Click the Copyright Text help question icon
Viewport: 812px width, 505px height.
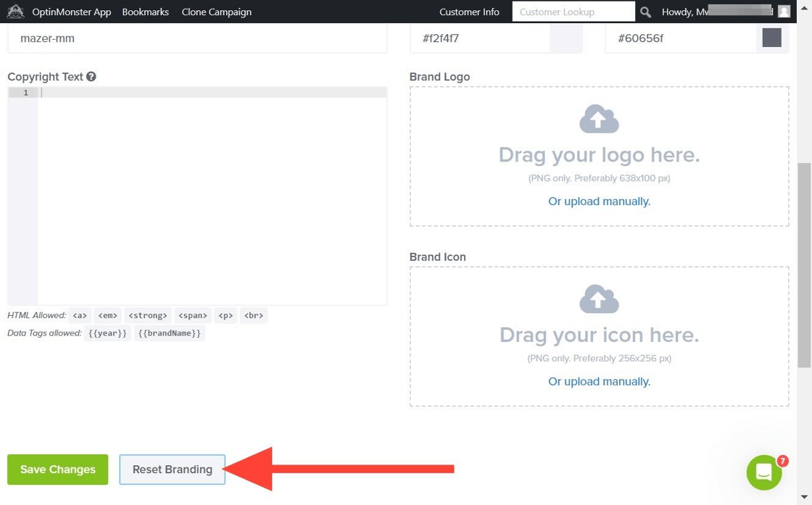pos(91,77)
